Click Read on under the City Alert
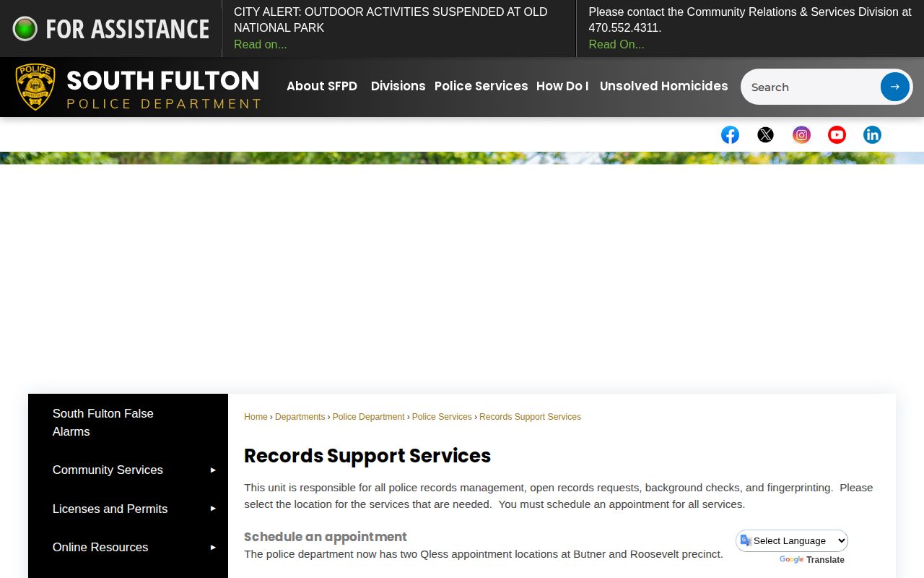 (x=260, y=44)
